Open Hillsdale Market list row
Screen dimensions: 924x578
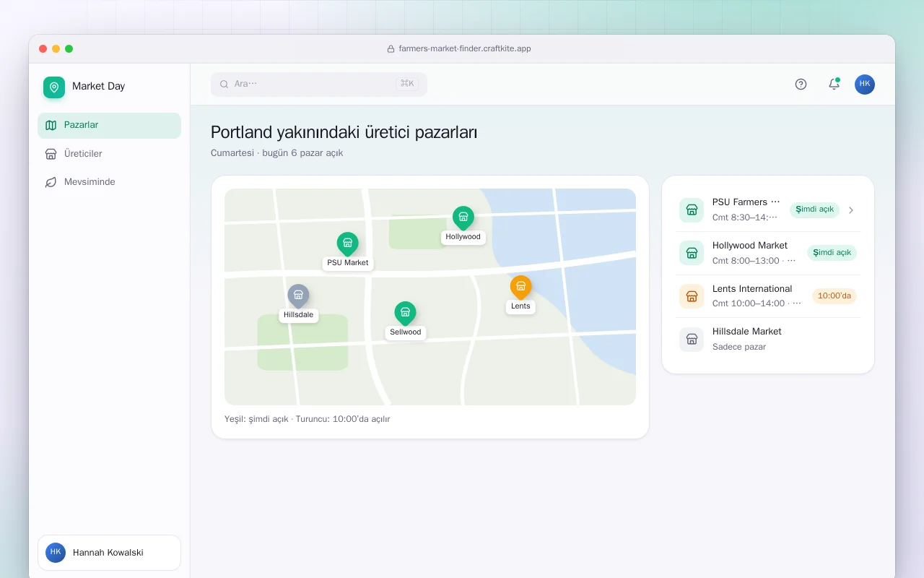[768, 339]
